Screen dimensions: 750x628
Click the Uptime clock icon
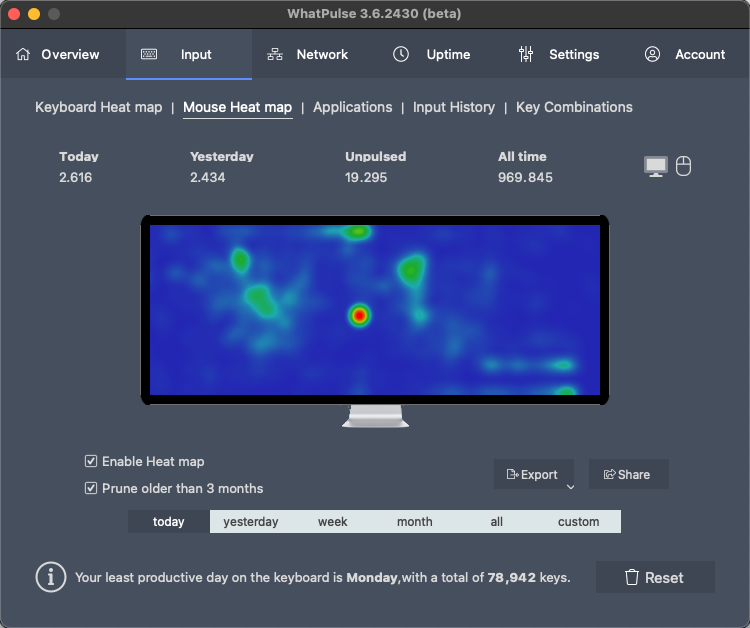pyautogui.click(x=401, y=54)
